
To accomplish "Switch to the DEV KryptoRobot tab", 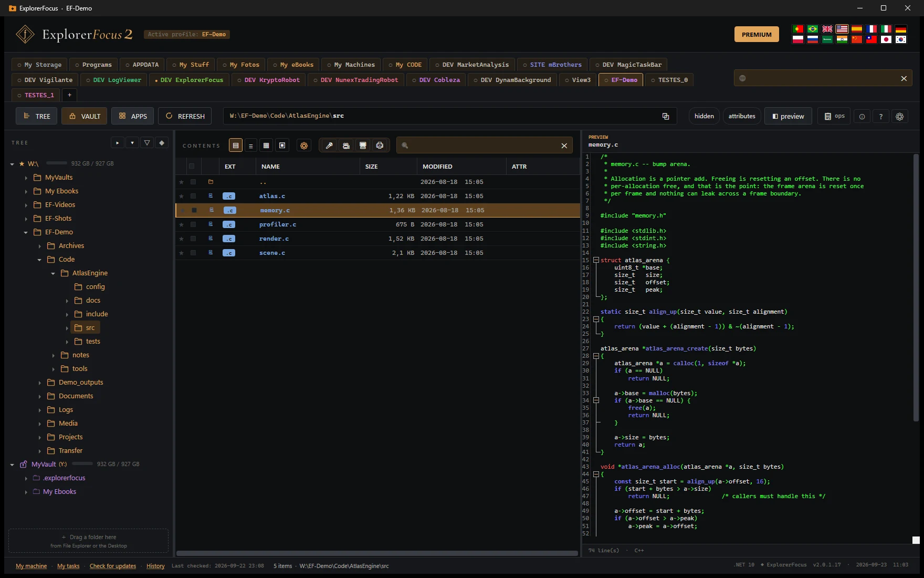I will coord(268,80).
